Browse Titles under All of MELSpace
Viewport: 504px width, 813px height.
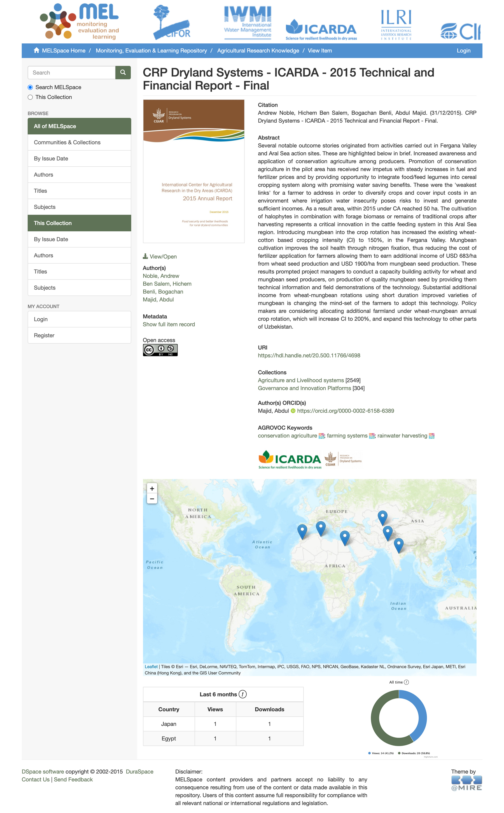point(79,191)
